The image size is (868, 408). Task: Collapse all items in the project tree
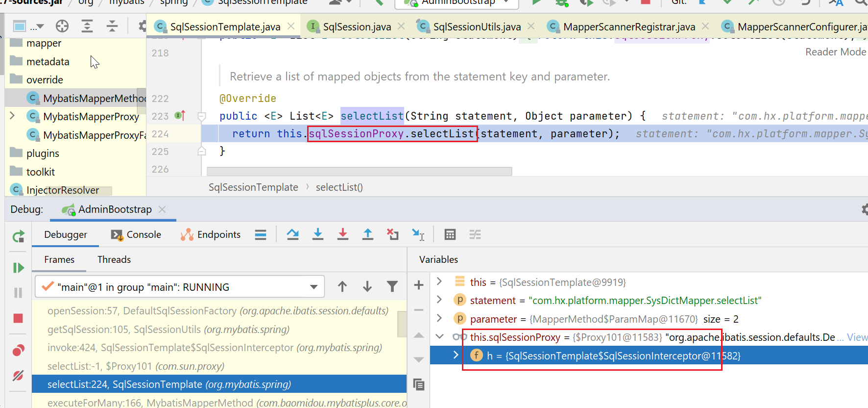pos(112,26)
